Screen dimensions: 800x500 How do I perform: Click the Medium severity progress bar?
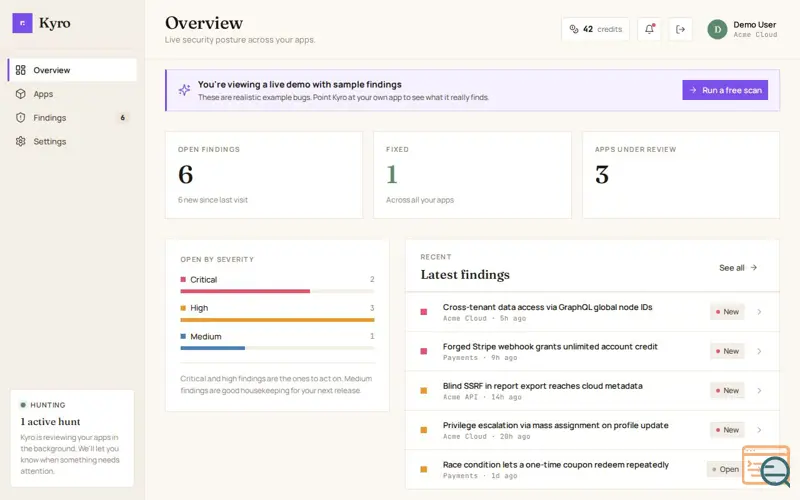coord(277,348)
